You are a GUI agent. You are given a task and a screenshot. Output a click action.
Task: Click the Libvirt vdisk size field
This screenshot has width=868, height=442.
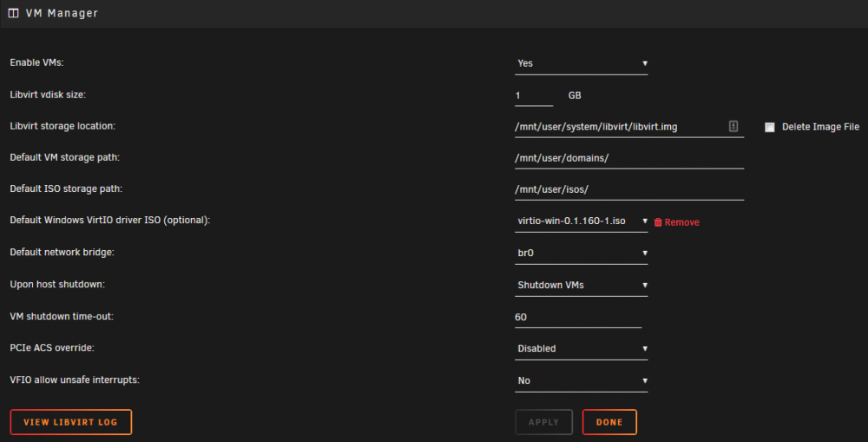coord(534,96)
